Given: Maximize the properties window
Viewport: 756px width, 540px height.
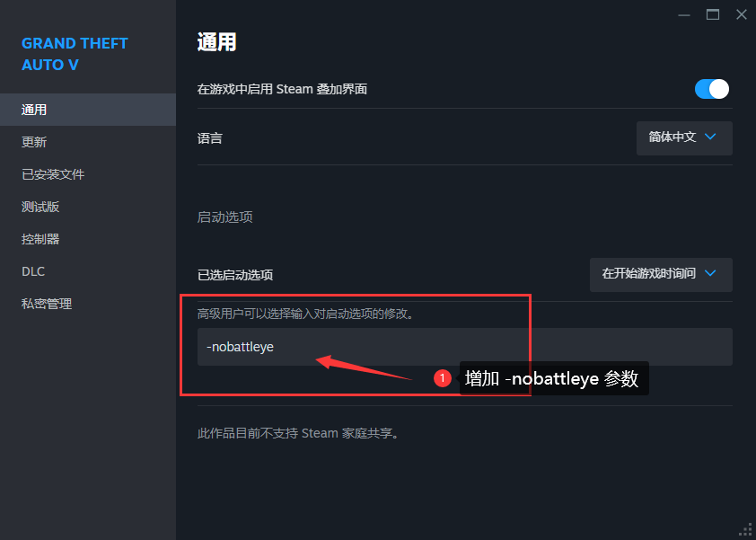Looking at the screenshot, I should pyautogui.click(x=713, y=15).
